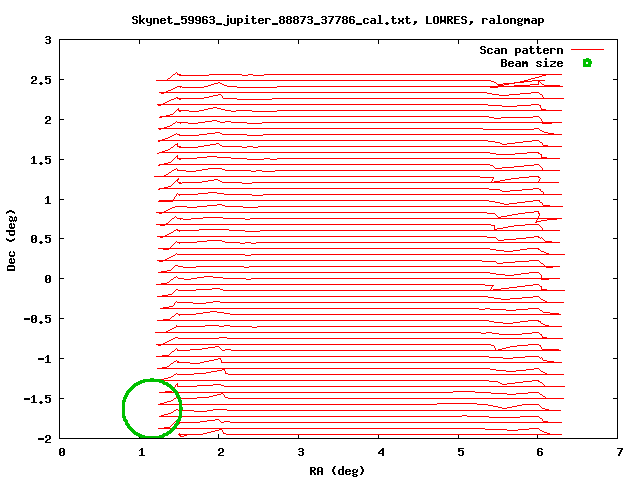Select the 'Scan pattern' legend label
Screen dimensions: 640x480
521,50
